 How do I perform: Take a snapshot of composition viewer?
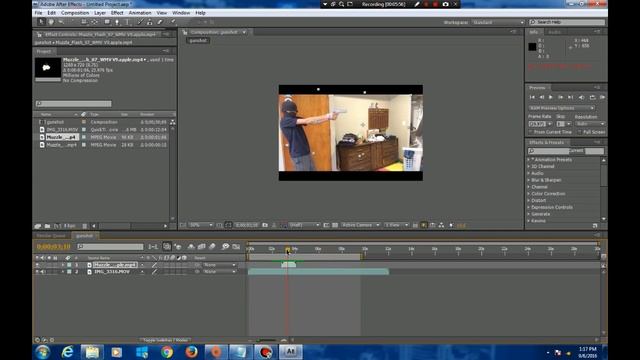pyautogui.click(x=265, y=225)
